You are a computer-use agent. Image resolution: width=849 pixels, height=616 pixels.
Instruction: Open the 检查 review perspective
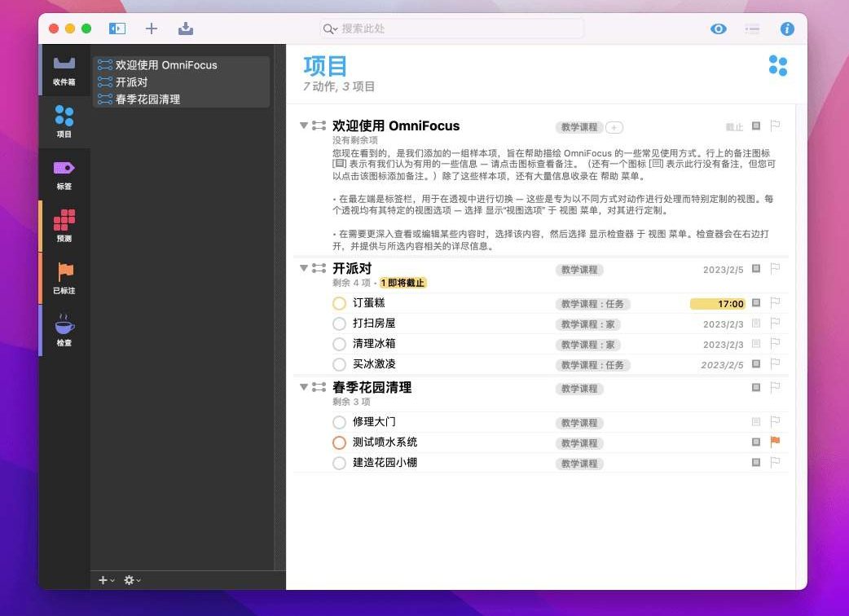[x=64, y=331]
